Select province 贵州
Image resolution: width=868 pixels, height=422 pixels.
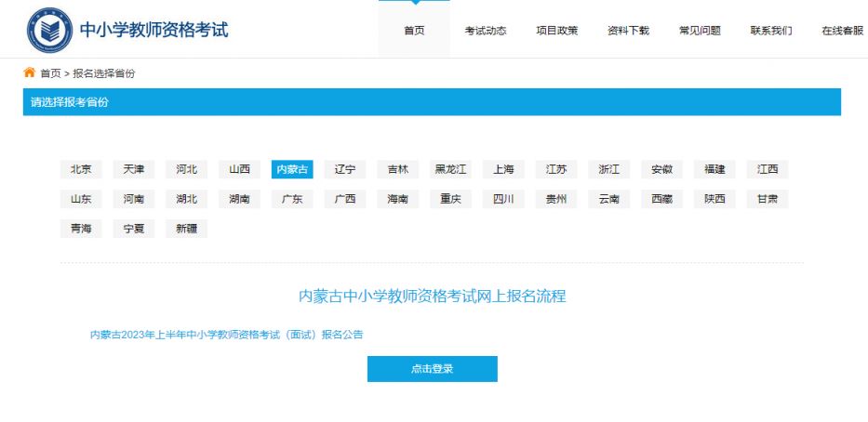(x=556, y=199)
